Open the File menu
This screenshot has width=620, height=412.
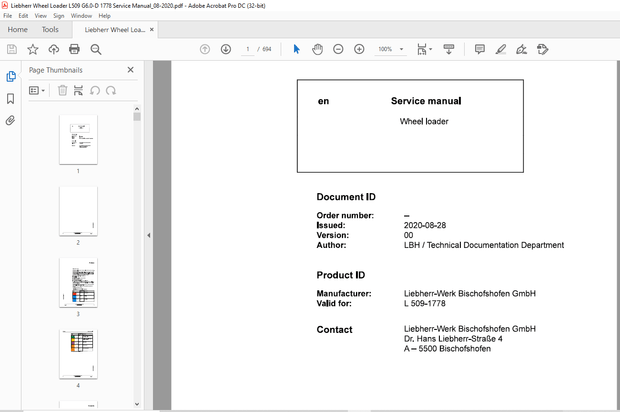coord(8,16)
